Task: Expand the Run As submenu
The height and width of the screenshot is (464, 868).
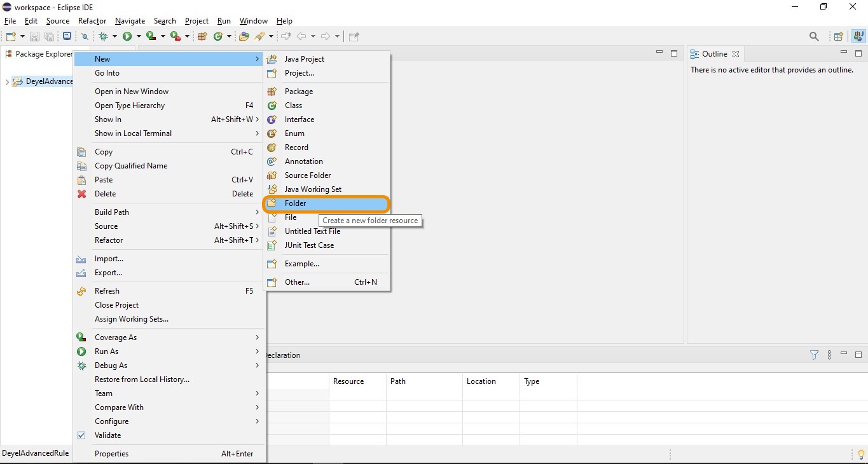Action: point(170,351)
